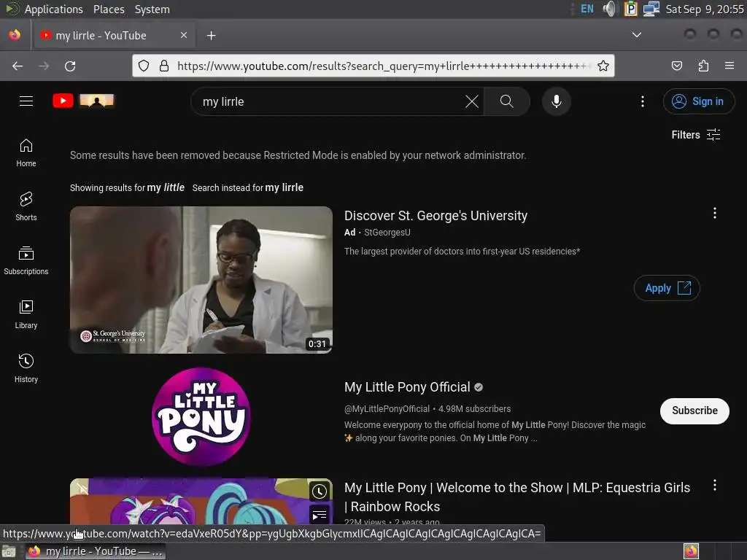
Task: Open the System menu
Action: coord(152,9)
